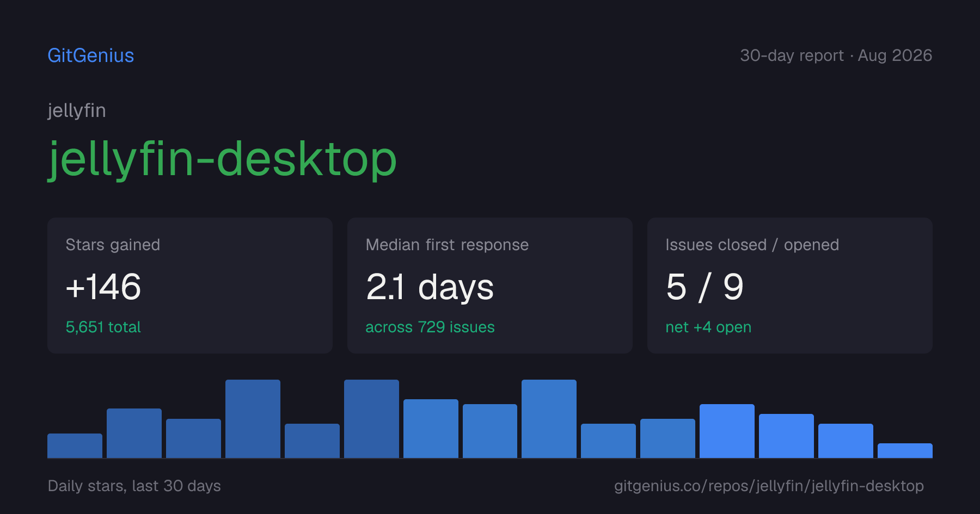This screenshot has width=980, height=514.
Task: Open the gitgenius.co/repos/jellyfin/jellyfin-desktop URL
Action: pos(769,486)
